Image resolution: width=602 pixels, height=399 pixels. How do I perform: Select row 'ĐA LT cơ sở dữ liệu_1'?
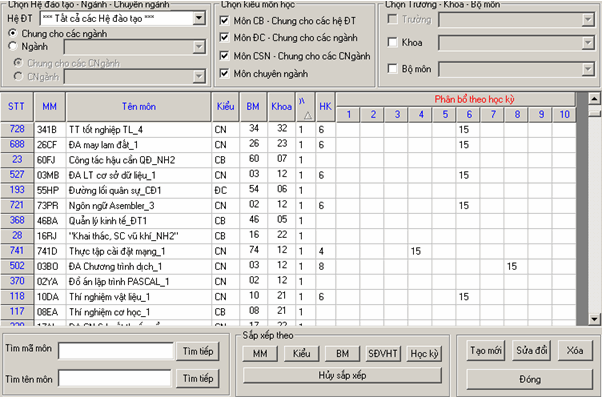(288, 175)
